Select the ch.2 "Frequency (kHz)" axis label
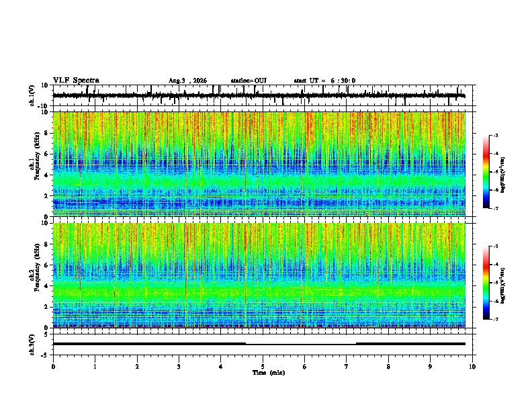This screenshot has width=532, height=411. coord(37,267)
